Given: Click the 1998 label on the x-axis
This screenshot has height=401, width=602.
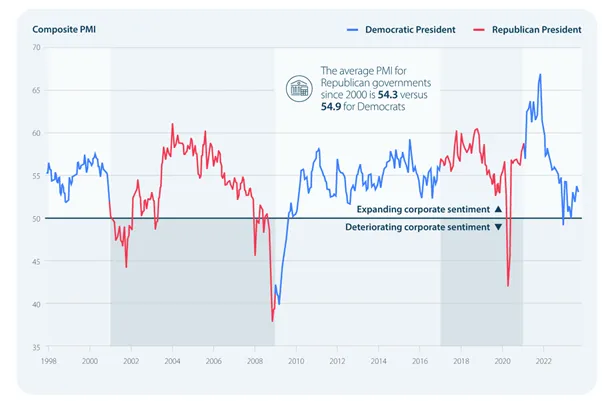Looking at the screenshot, I should point(48,361).
